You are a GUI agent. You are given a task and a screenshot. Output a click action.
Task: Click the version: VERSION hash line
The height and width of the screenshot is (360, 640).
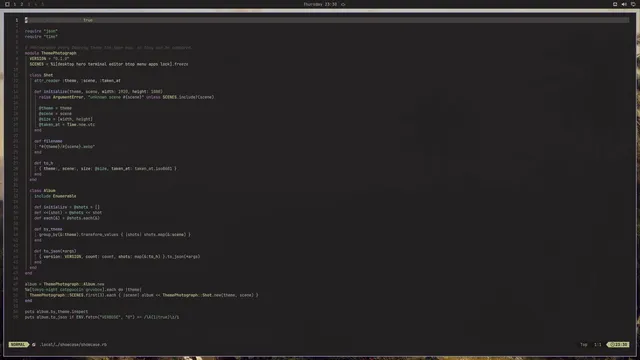click(x=120, y=257)
